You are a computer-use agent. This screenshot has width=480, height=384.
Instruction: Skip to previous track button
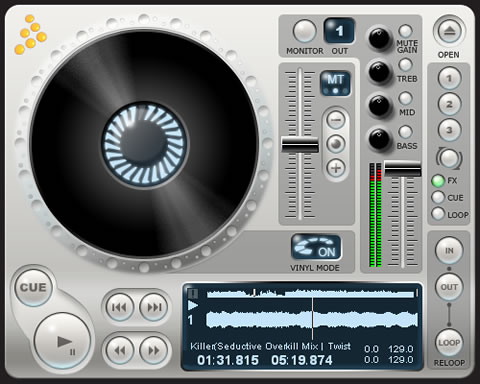pos(120,307)
